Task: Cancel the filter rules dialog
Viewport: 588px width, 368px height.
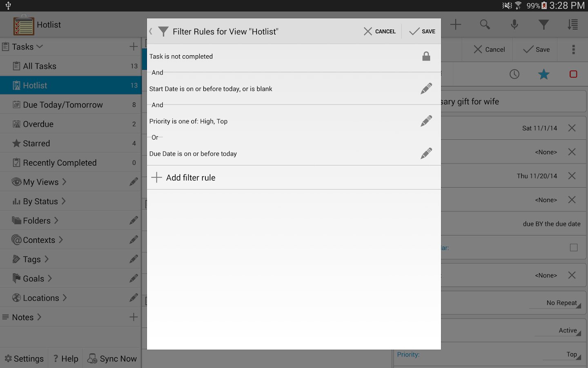Action: (380, 31)
